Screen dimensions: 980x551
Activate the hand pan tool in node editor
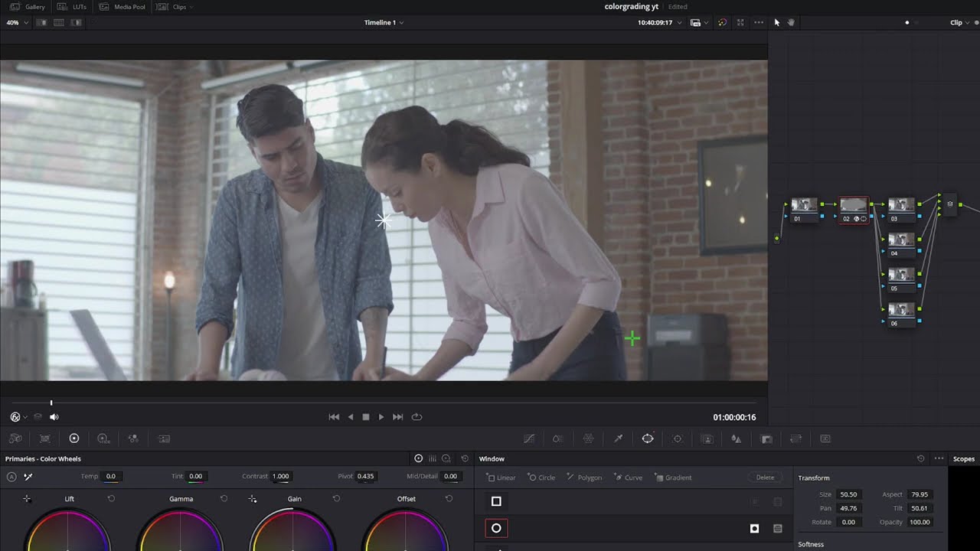click(791, 22)
